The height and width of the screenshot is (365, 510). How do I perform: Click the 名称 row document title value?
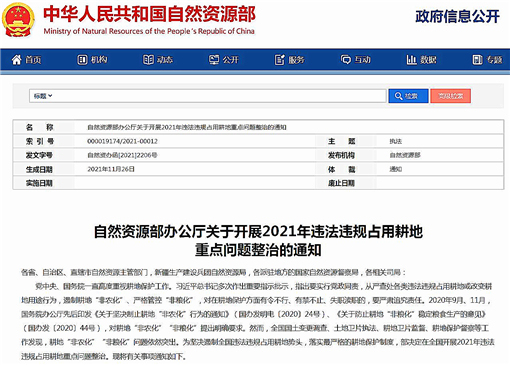(187, 127)
